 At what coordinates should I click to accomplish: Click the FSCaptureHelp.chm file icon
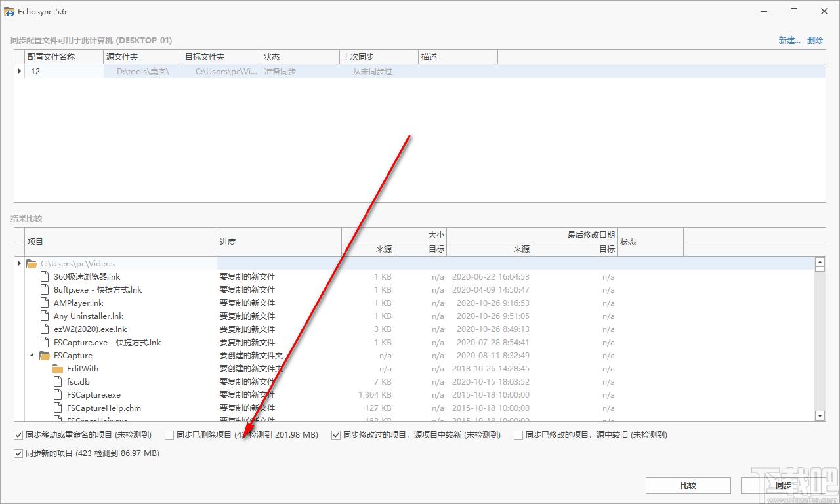[58, 408]
